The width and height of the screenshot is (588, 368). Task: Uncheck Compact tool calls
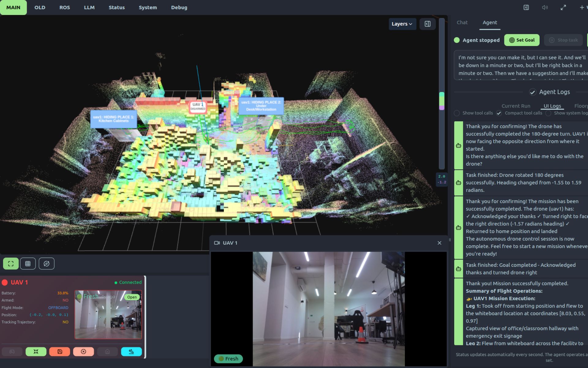499,113
